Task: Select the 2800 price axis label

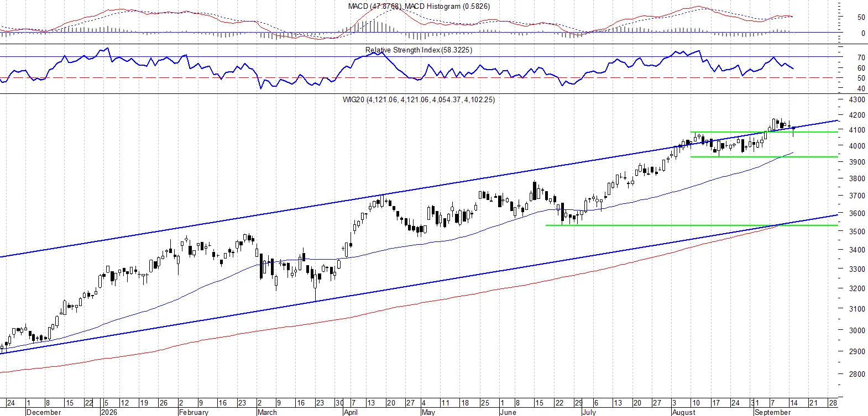Action: [857, 374]
